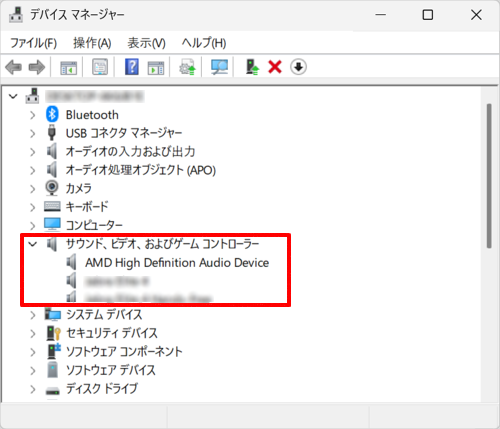Click the show/hide console tree icon
This screenshot has width=500, height=429.
coord(69,68)
